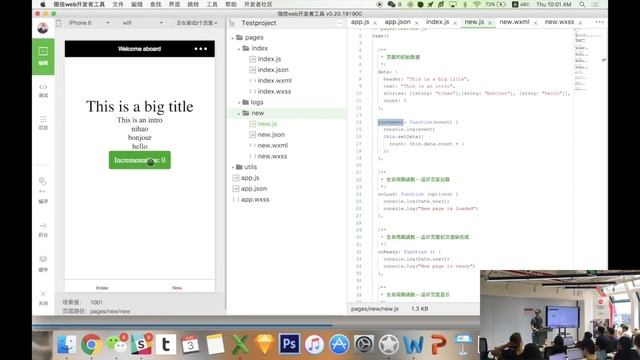Image resolution: width=640 pixels, height=360 pixels.
Task: Tap the Index tab in simulator
Action: click(102, 288)
